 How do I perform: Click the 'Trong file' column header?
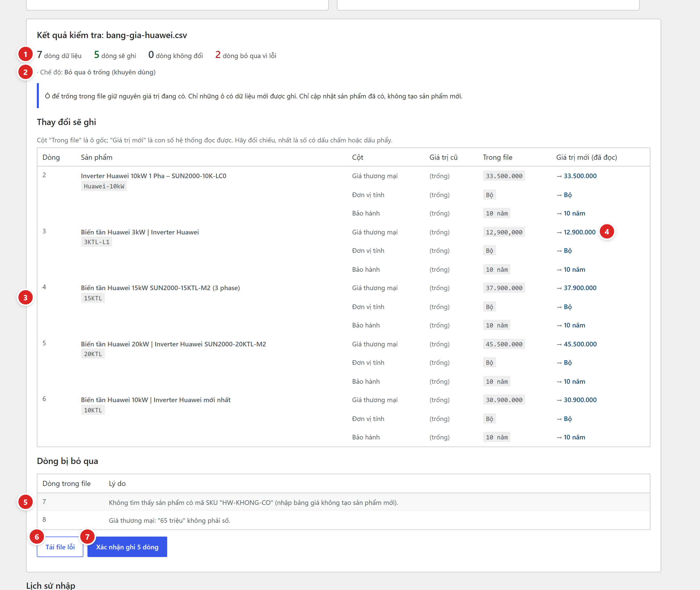[x=497, y=157]
